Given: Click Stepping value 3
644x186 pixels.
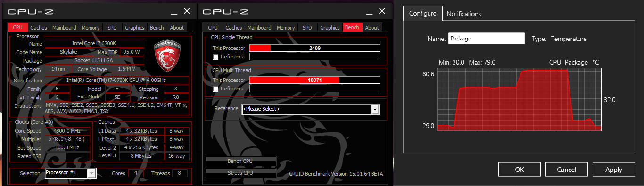Looking at the screenshot, I should click(176, 89).
